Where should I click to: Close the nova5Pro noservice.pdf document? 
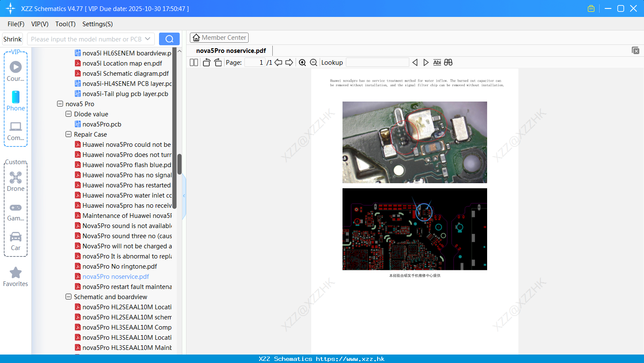click(636, 50)
